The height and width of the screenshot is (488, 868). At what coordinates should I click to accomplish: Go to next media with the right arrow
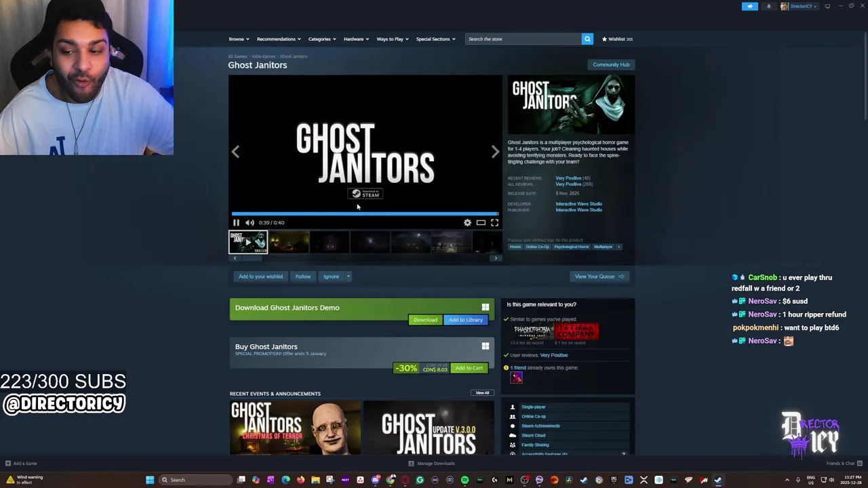[495, 152]
